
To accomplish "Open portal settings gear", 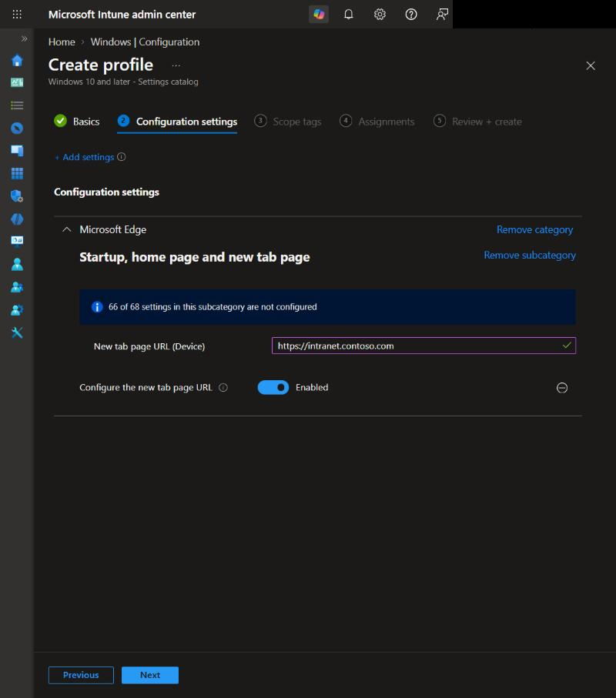I will (380, 15).
